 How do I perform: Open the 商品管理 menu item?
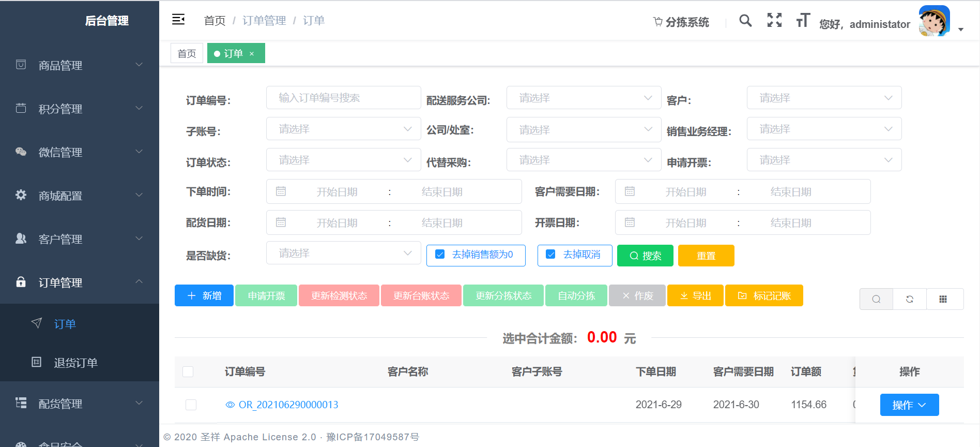[80, 65]
